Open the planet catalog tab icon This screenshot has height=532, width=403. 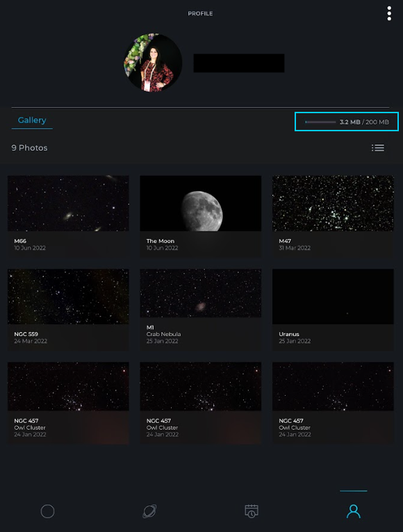coord(149,511)
